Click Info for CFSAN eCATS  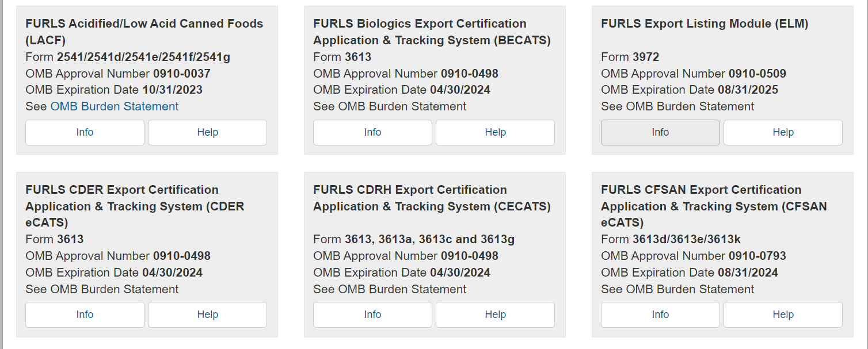click(x=660, y=315)
